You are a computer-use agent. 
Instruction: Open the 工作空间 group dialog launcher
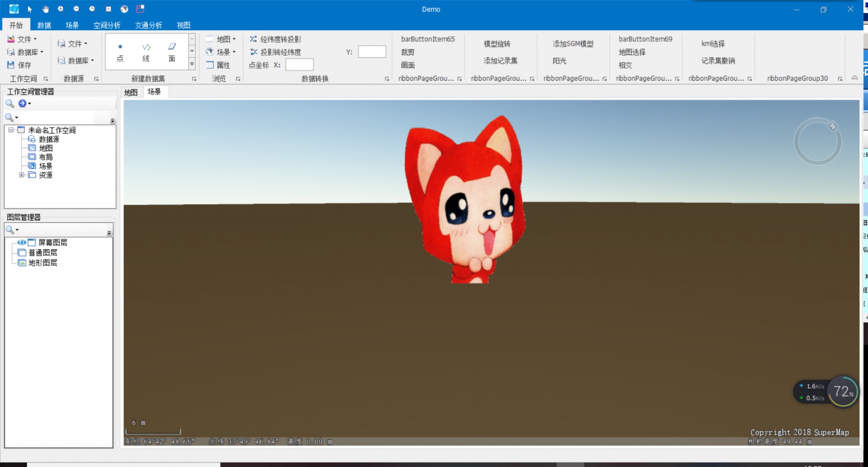pos(46,79)
